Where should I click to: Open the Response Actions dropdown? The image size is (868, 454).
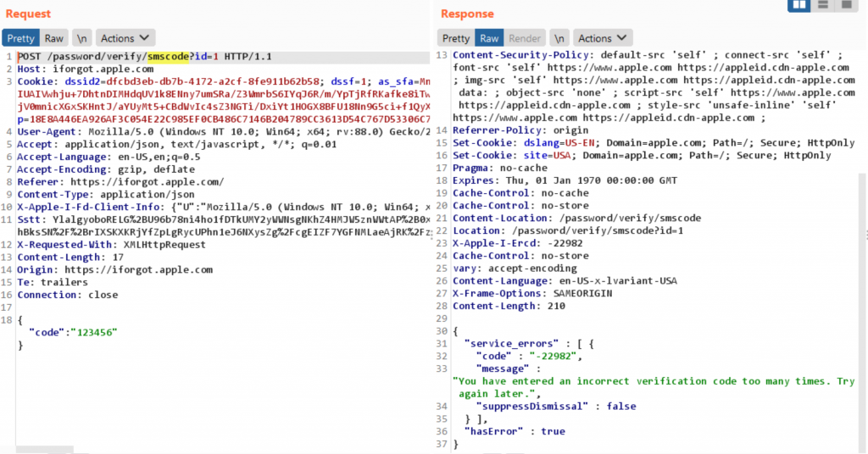(603, 38)
